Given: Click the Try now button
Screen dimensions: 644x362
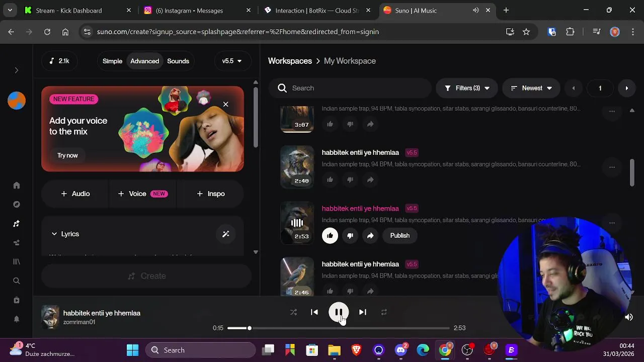Looking at the screenshot, I should (67, 155).
